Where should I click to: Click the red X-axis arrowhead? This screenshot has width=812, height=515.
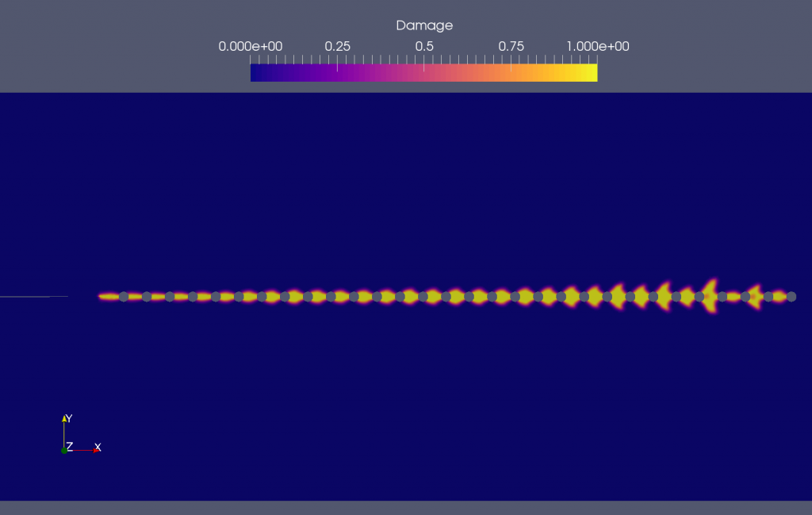coord(95,450)
